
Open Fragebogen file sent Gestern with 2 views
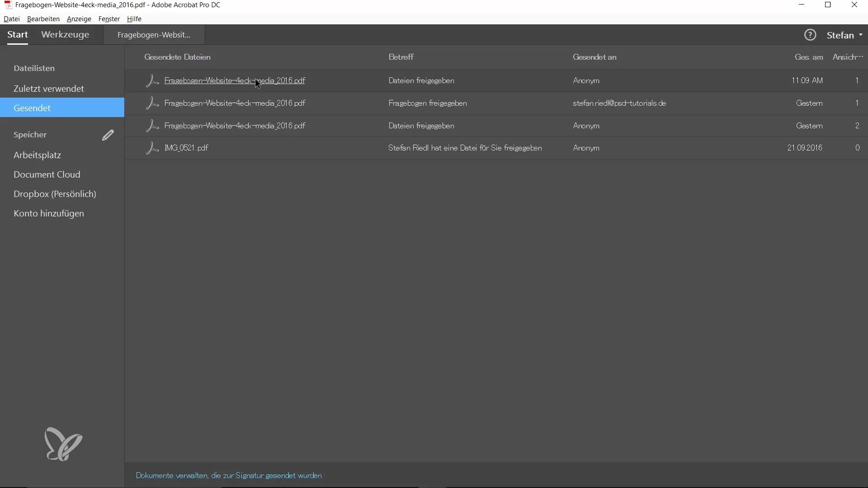235,126
